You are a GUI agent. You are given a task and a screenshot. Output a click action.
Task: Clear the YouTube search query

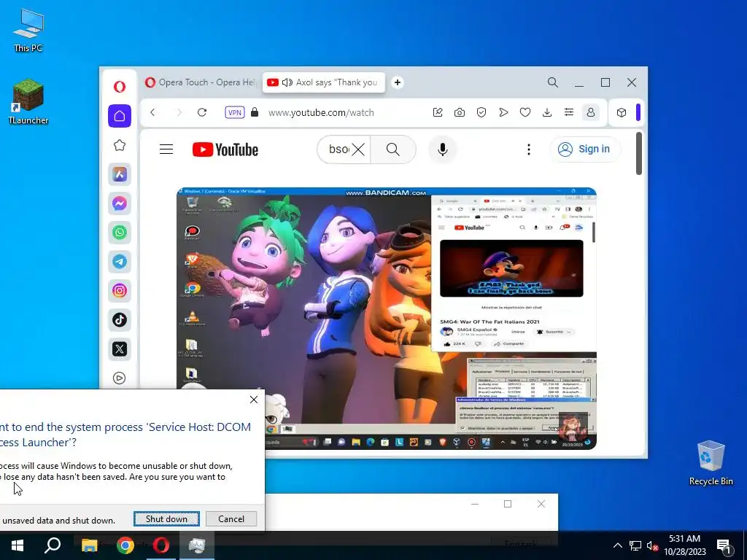pos(358,149)
